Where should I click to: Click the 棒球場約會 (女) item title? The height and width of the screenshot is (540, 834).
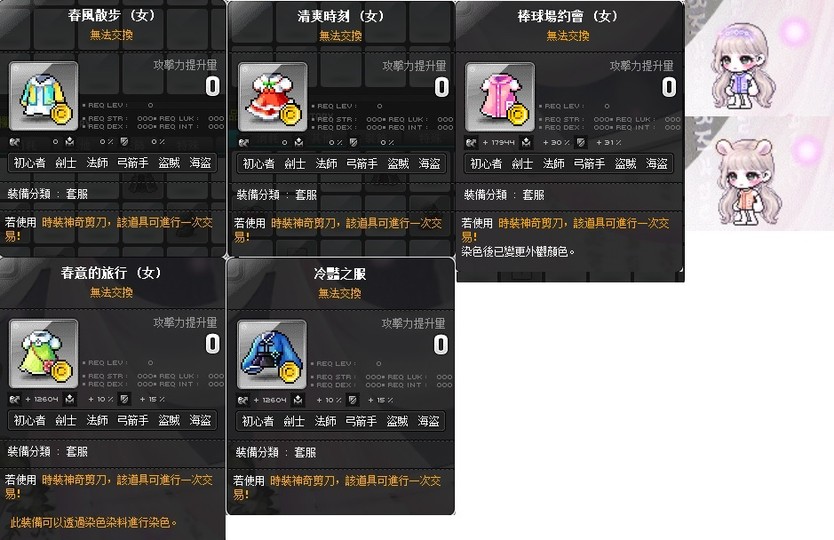click(568, 16)
